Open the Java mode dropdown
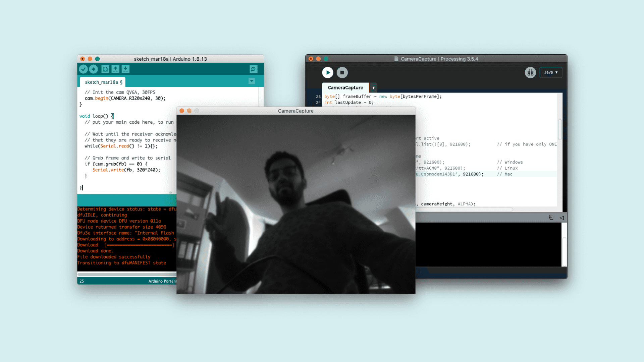644x362 pixels. [x=551, y=72]
